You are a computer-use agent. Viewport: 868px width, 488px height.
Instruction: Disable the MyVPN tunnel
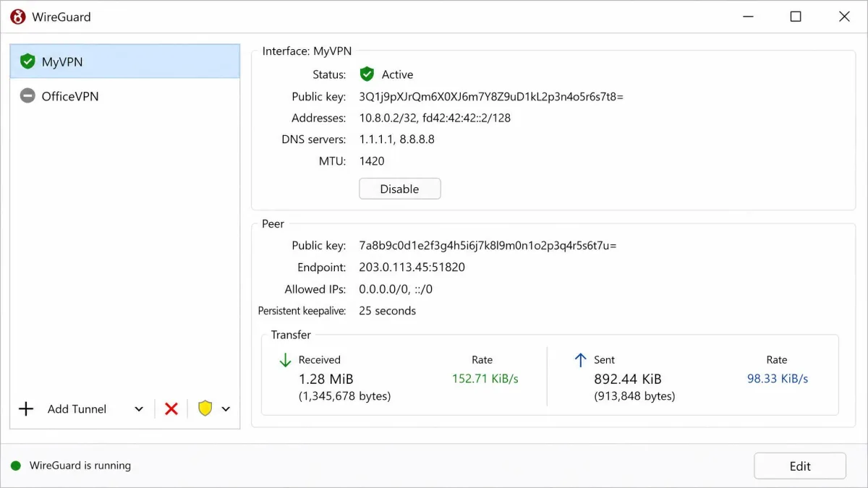400,189
